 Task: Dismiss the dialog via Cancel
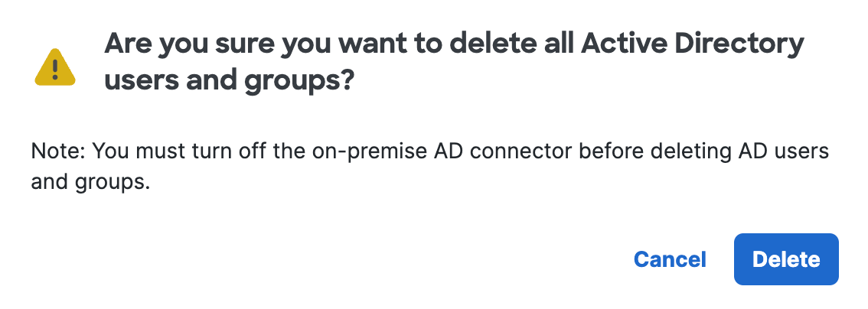670,259
